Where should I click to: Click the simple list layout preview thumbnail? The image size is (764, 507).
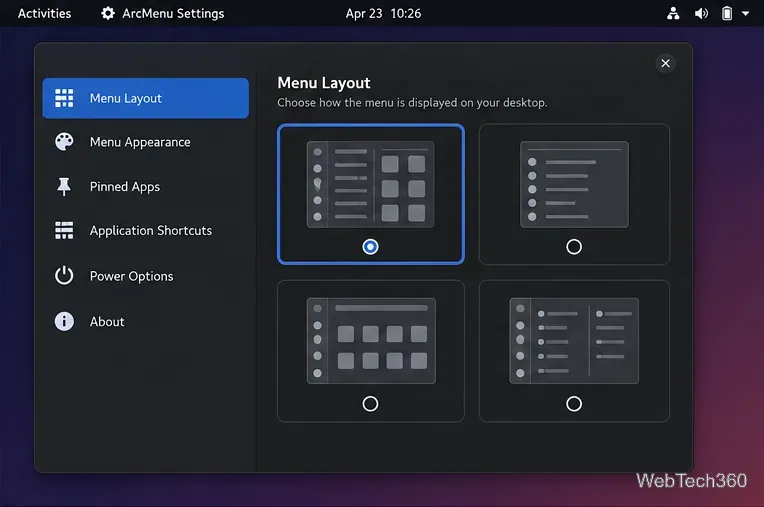tap(574, 185)
